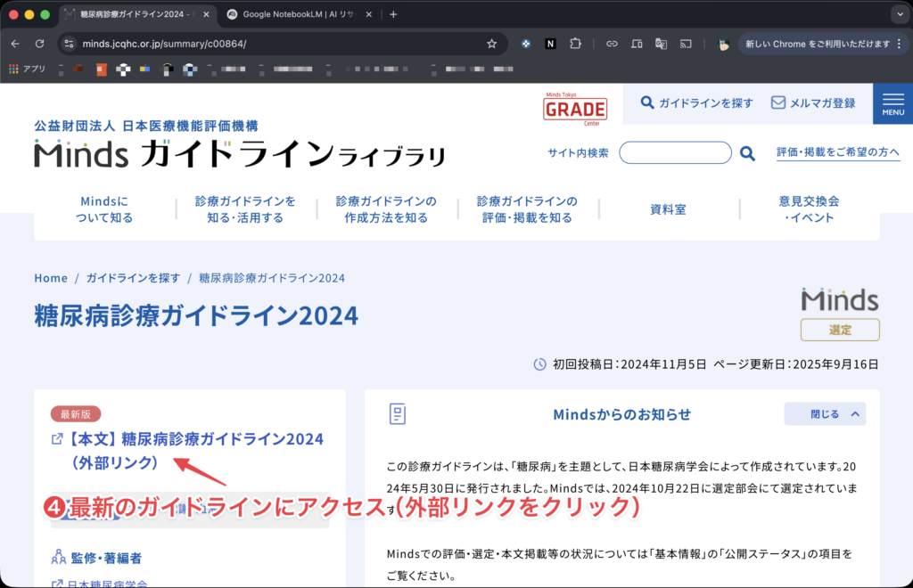913x588 pixels.
Task: Bookmark this page with the star icon
Action: coord(491,44)
